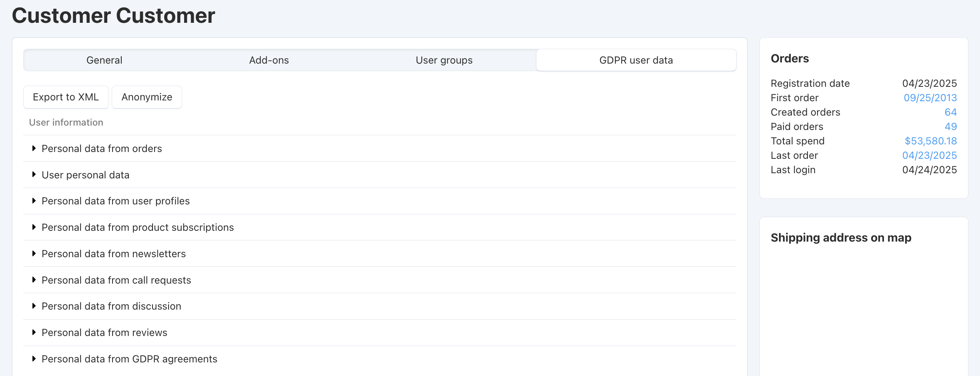980x376 pixels.
Task: Select the Last order label
Action: tap(794, 155)
